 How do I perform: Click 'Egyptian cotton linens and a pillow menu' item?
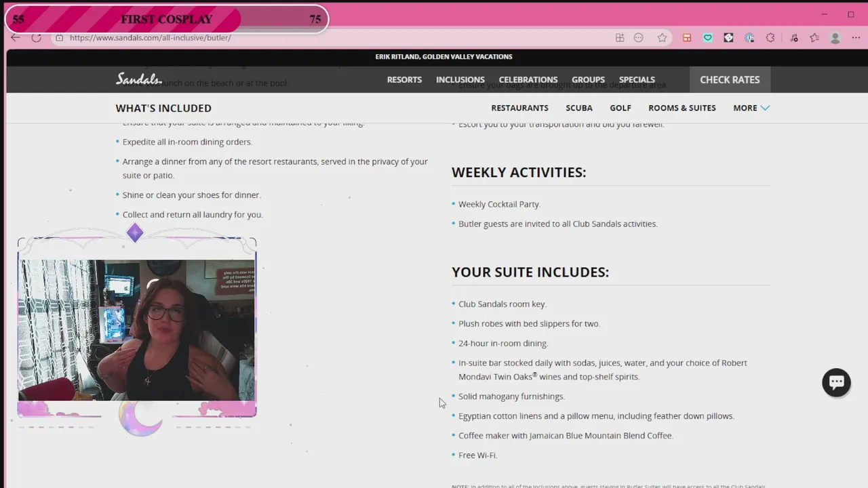pos(596,416)
